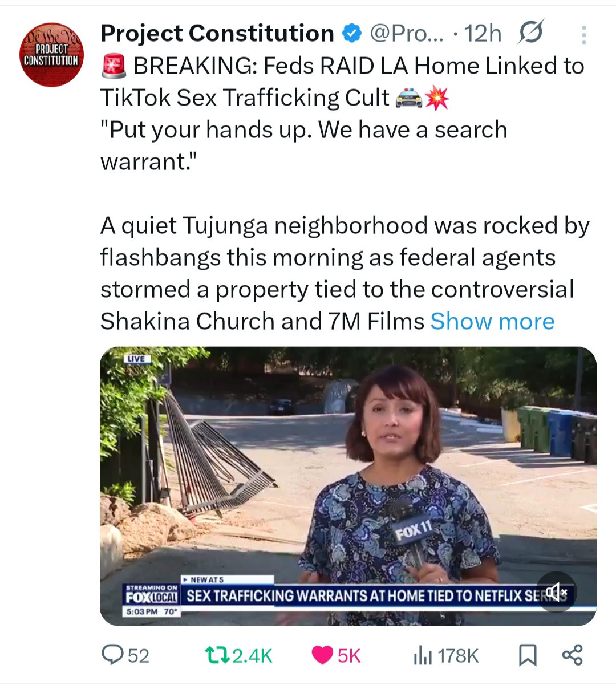Share the post via share icon

tap(572, 655)
